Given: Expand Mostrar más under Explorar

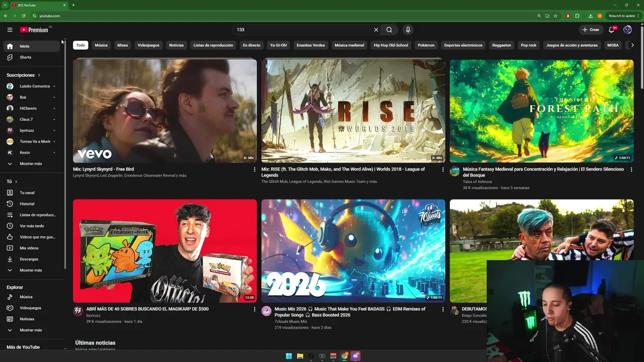Looking at the screenshot, I should (x=33, y=330).
